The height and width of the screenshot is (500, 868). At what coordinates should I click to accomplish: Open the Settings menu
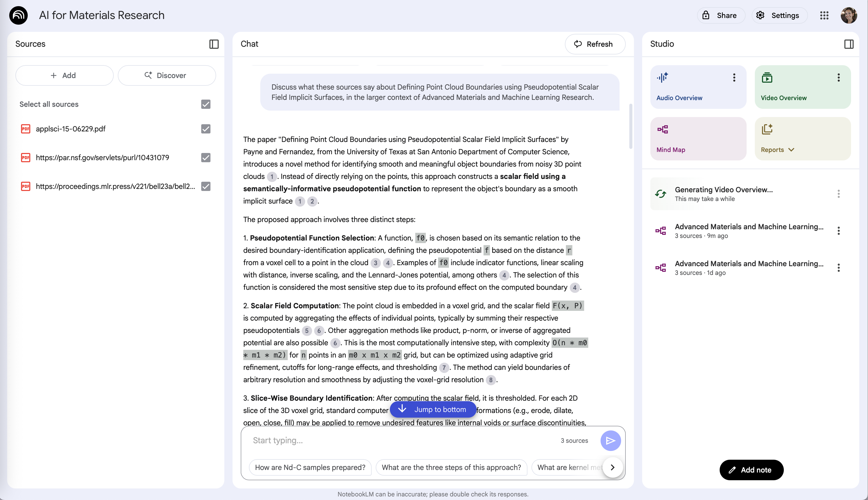[779, 15]
